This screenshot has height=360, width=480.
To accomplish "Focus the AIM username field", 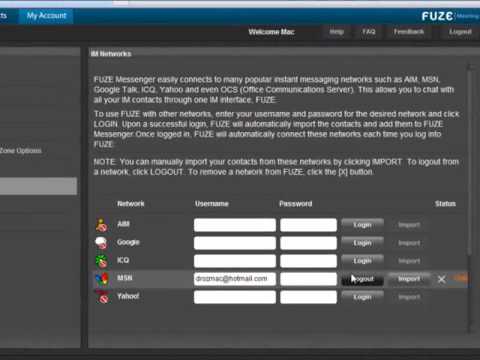I will point(235,225).
